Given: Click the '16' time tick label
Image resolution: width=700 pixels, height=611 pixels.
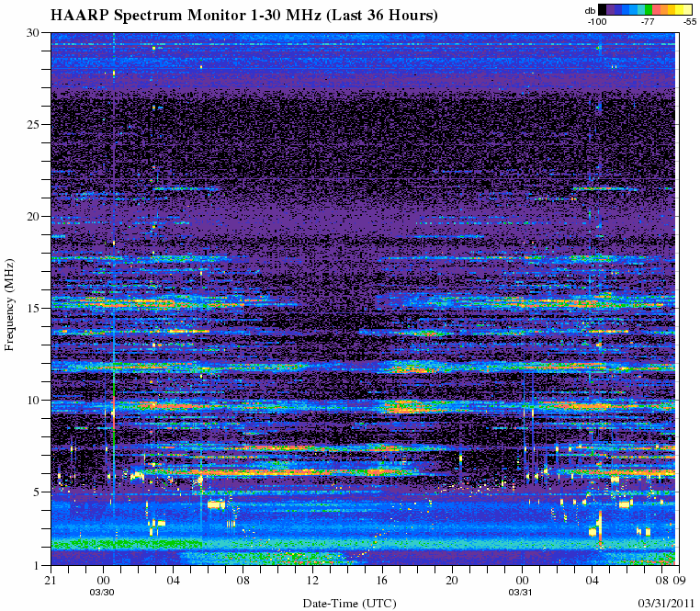Looking at the screenshot, I should (382, 581).
